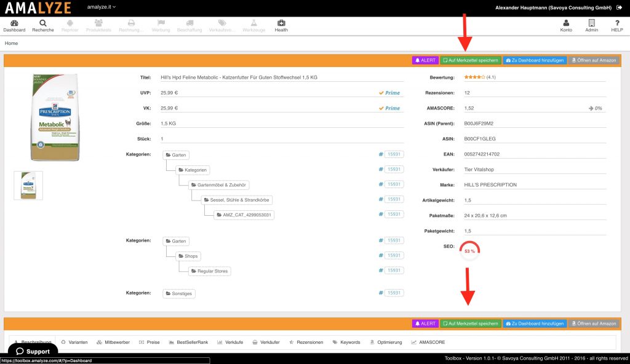Open the Produkttests section
The image size is (630, 364).
pyautogui.click(x=98, y=26)
